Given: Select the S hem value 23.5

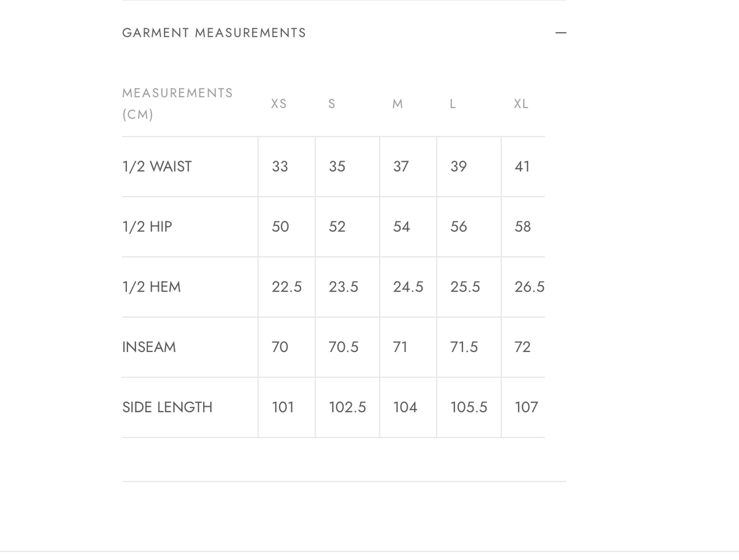Looking at the screenshot, I should (x=344, y=287).
